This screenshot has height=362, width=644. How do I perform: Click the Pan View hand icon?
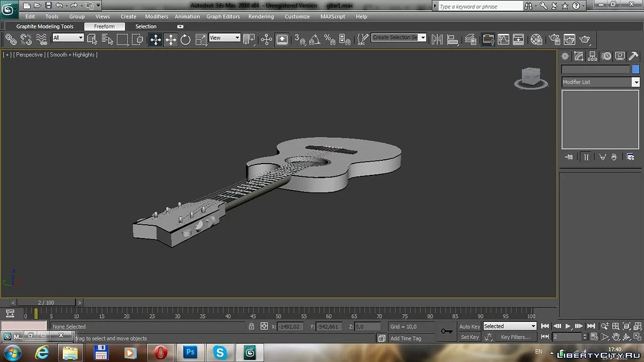[x=616, y=337]
